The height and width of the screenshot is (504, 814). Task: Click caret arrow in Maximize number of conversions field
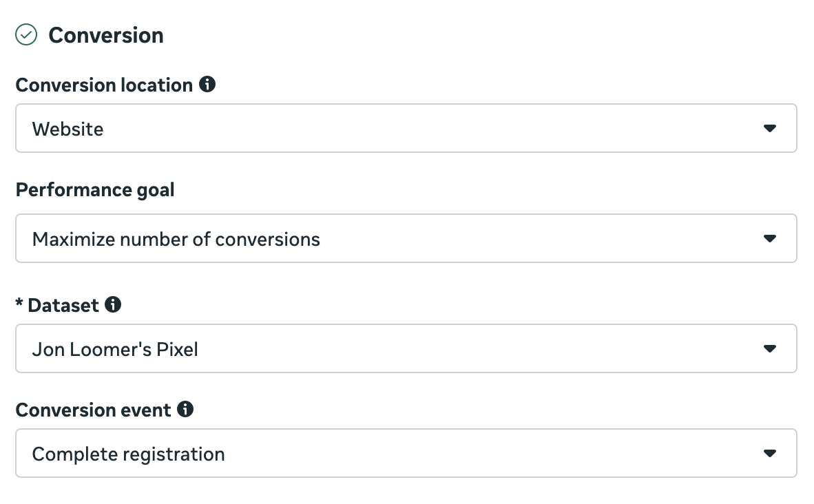point(770,238)
